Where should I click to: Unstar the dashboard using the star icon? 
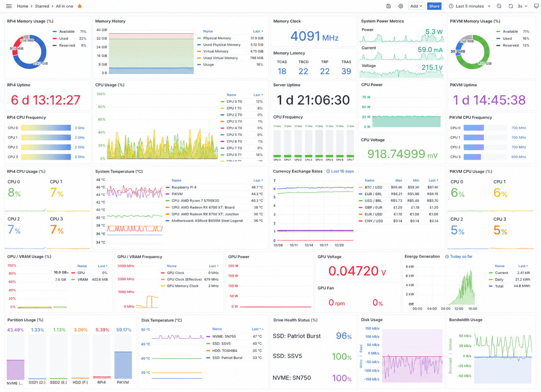click(x=80, y=6)
